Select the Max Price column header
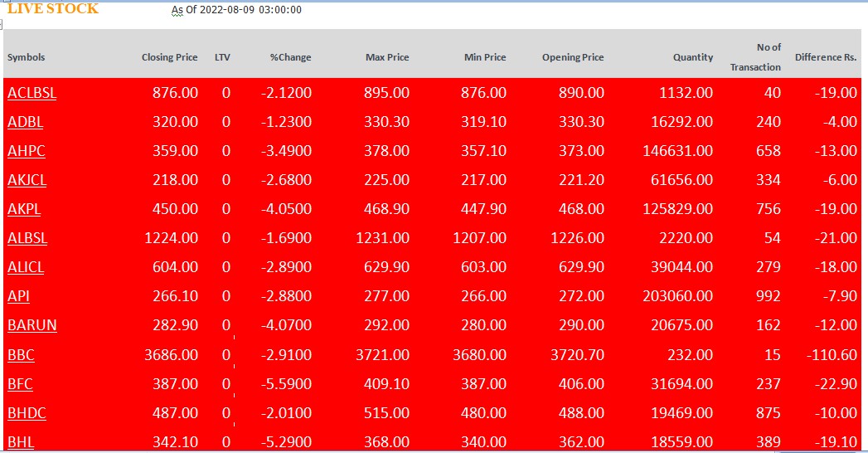The image size is (868, 453). pyautogui.click(x=387, y=57)
